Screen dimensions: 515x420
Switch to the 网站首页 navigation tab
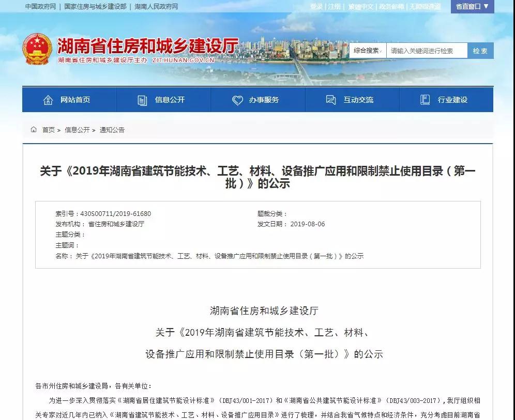74,100
